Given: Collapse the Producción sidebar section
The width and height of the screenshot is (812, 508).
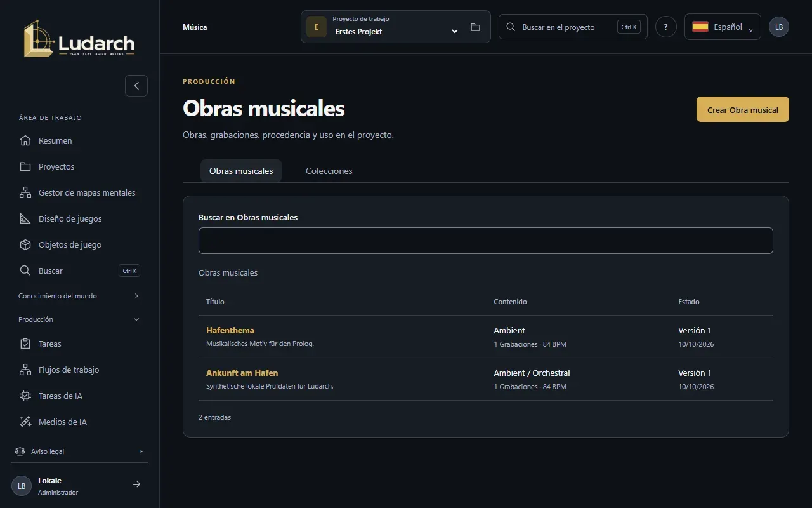Looking at the screenshot, I should 79,319.
